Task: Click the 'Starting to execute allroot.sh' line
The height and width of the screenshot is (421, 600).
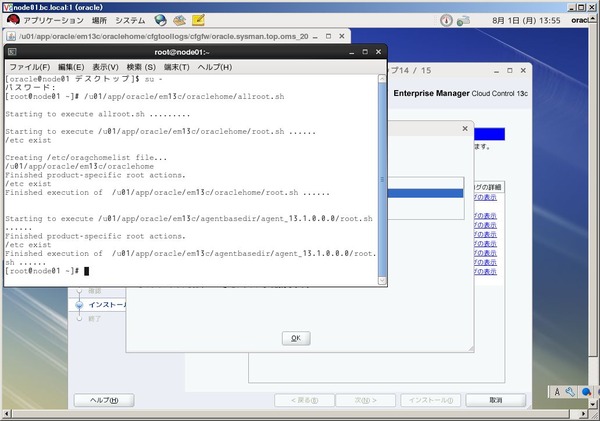Action: coord(98,114)
